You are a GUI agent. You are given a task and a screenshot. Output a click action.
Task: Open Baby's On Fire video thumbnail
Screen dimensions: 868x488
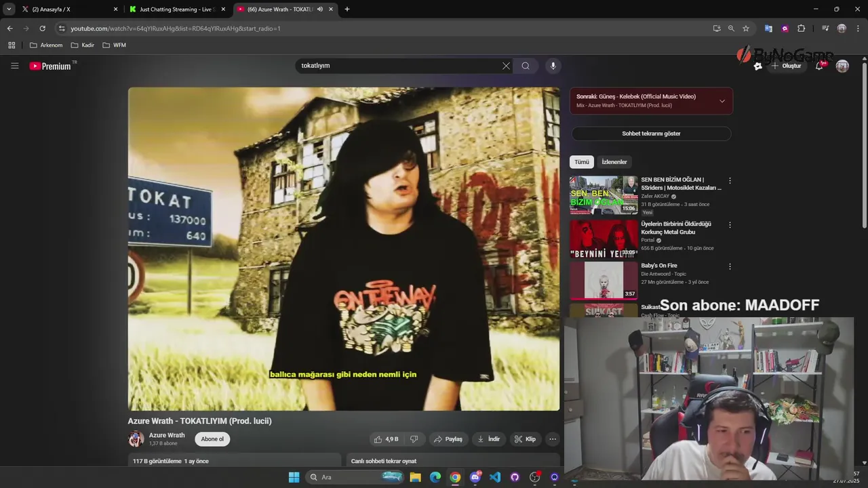604,280
